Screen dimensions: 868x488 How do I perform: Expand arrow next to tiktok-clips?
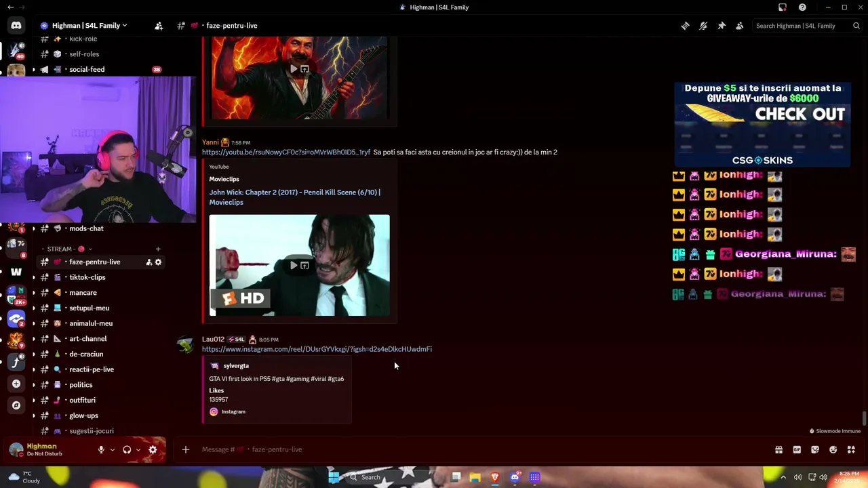[34, 277]
